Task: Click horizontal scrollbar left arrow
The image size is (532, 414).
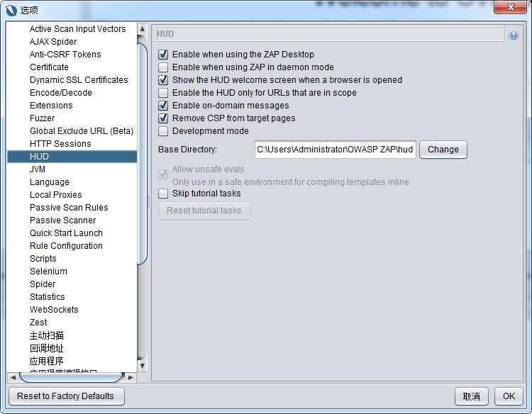Action: point(13,377)
